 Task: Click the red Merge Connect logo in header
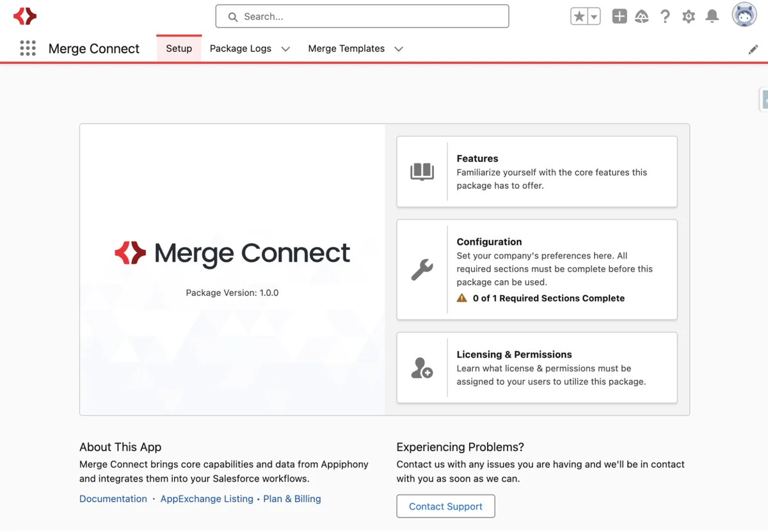point(25,16)
